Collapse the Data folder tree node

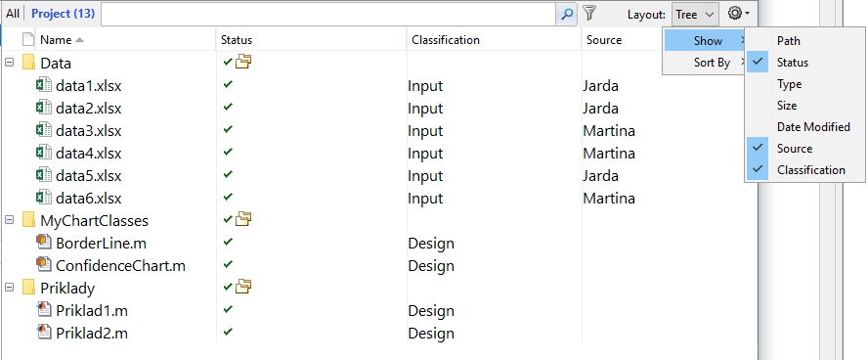click(x=9, y=63)
